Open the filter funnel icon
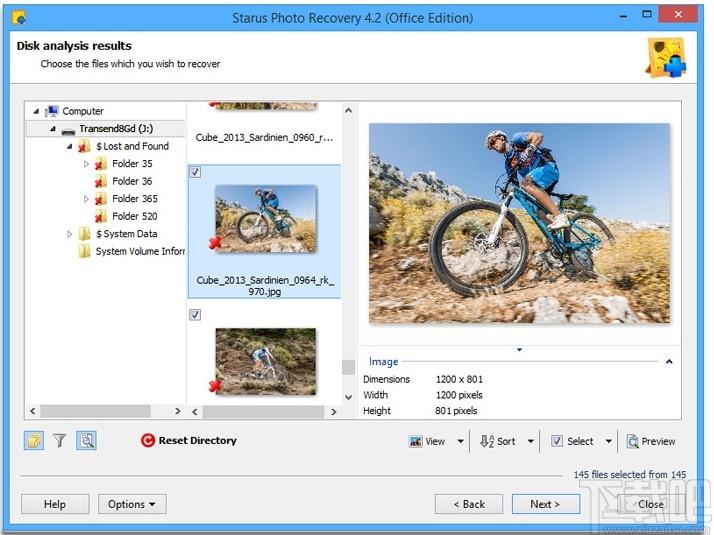Screen dimensions: 714x535 (x=60, y=440)
